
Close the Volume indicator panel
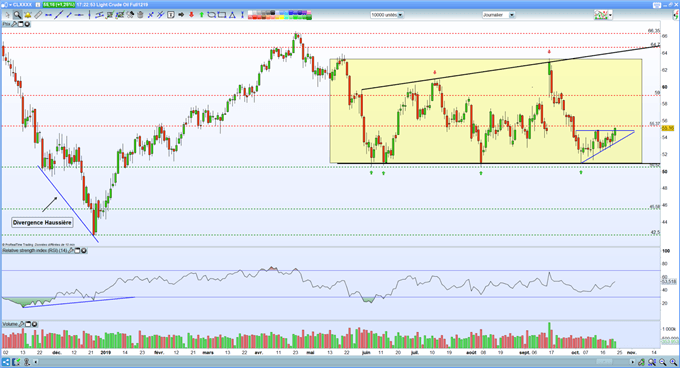click(x=34, y=324)
